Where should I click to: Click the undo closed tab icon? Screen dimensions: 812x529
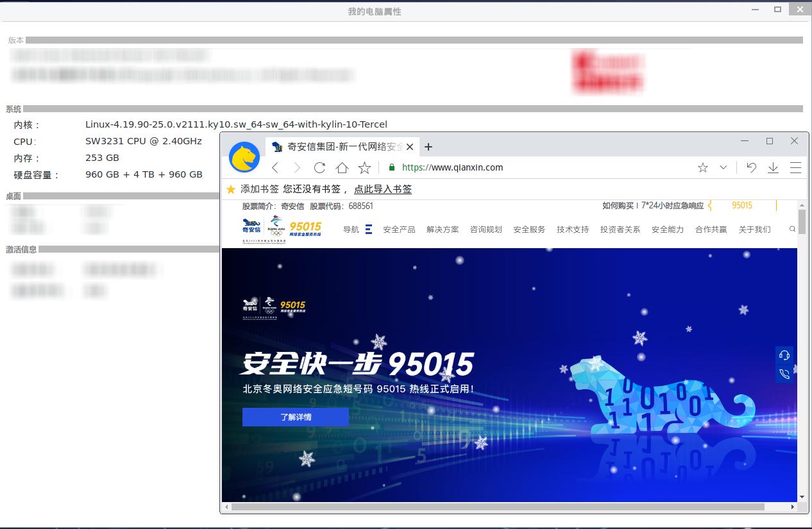click(x=752, y=167)
